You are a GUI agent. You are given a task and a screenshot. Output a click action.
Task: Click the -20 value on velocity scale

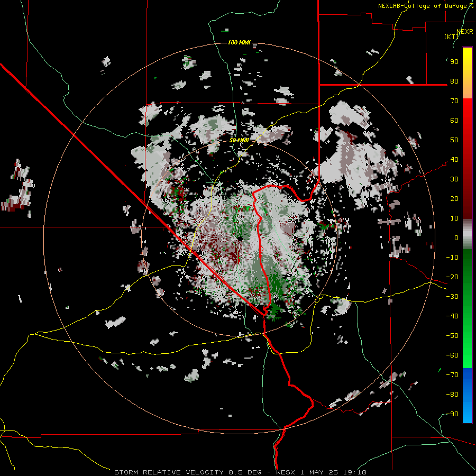[452, 277]
